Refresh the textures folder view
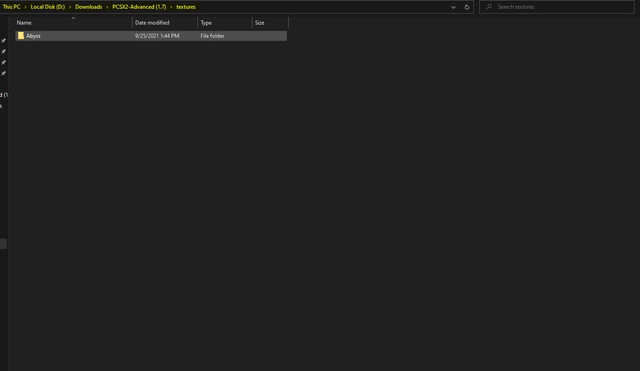Screen dimensions: 640x371 pos(467,7)
